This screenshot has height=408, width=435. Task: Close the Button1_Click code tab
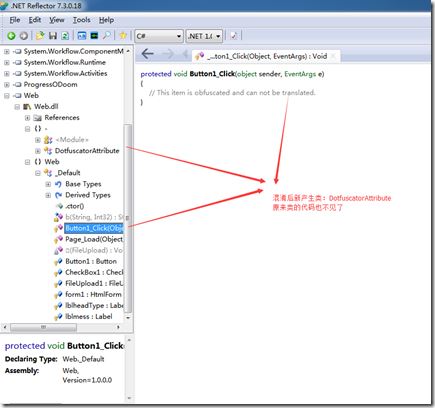(333, 56)
